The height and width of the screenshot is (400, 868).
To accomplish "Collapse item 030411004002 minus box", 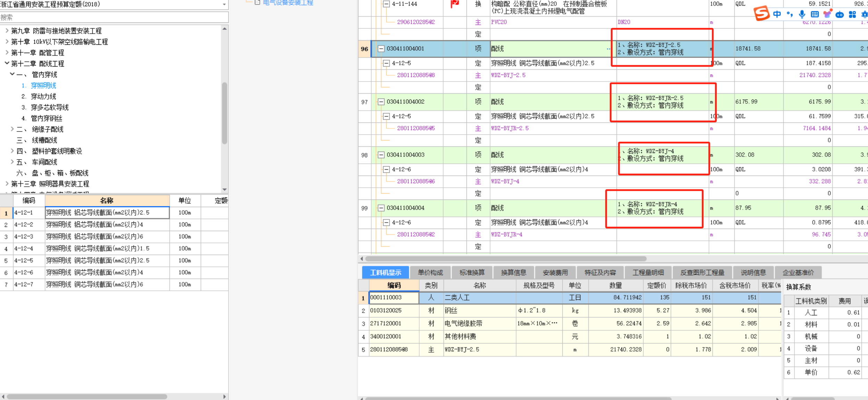I will [381, 102].
